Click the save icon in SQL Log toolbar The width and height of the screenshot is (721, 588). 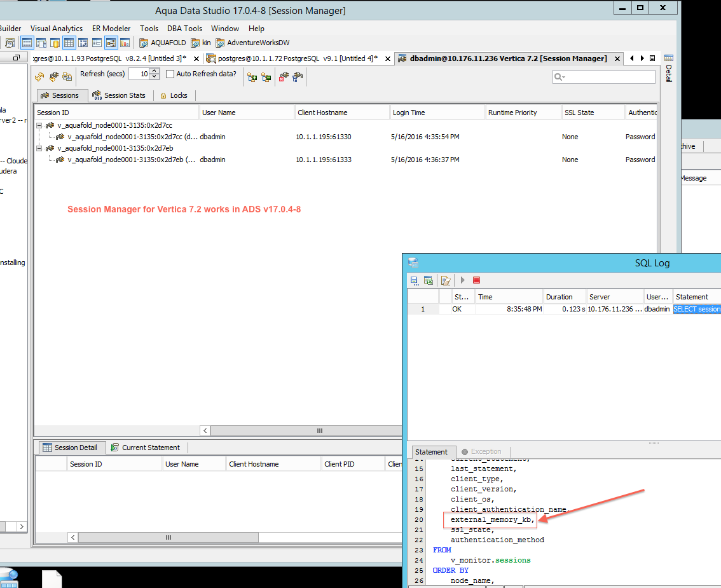click(x=415, y=280)
